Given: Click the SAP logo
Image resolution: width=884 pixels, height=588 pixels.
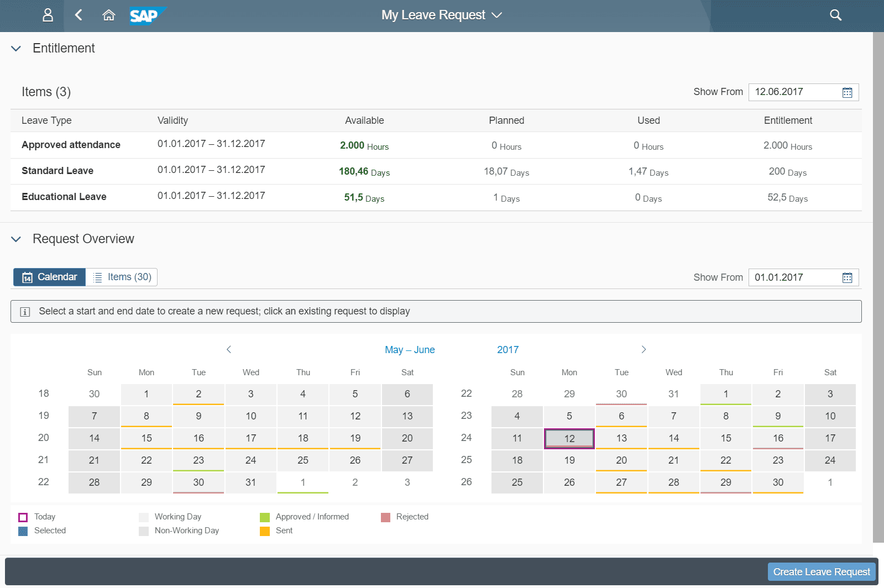Looking at the screenshot, I should (x=148, y=15).
